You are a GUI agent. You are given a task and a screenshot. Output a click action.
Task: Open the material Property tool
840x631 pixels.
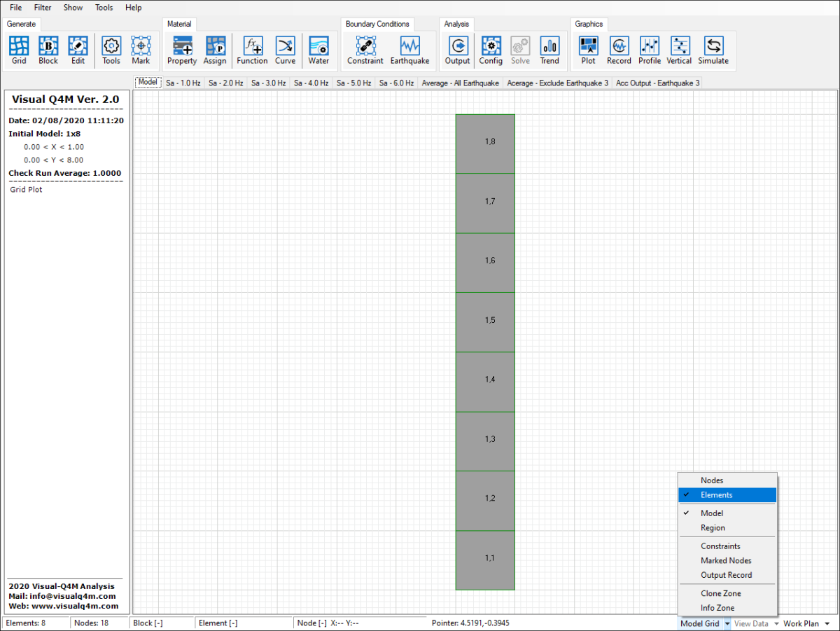182,50
